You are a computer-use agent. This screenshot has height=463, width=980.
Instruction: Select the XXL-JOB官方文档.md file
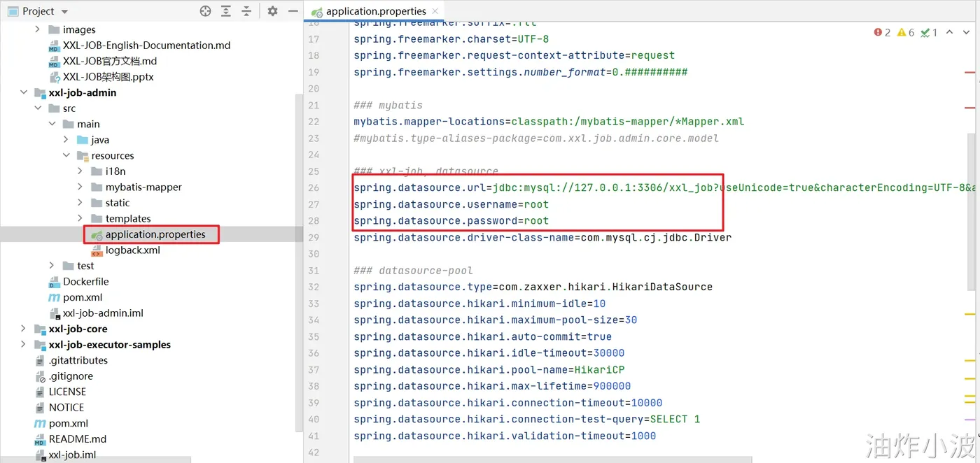tap(110, 61)
